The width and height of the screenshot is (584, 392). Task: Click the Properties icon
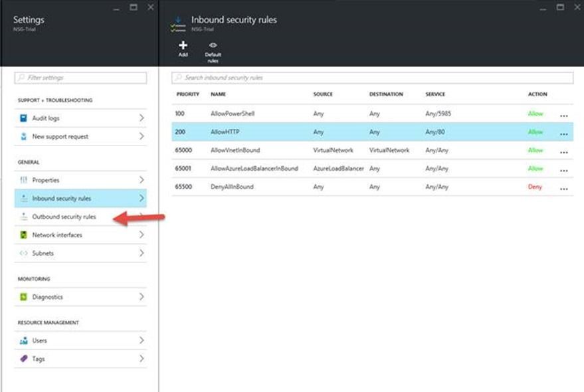point(23,180)
